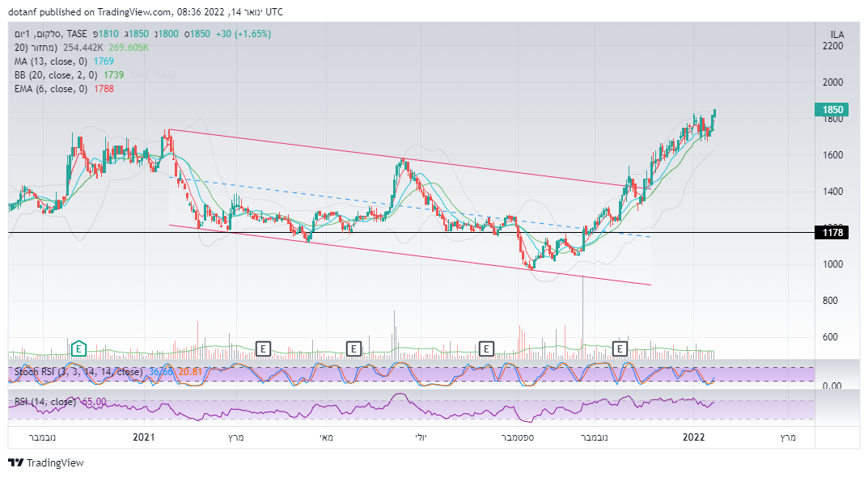Click the 1600 price axis label

tap(832, 155)
